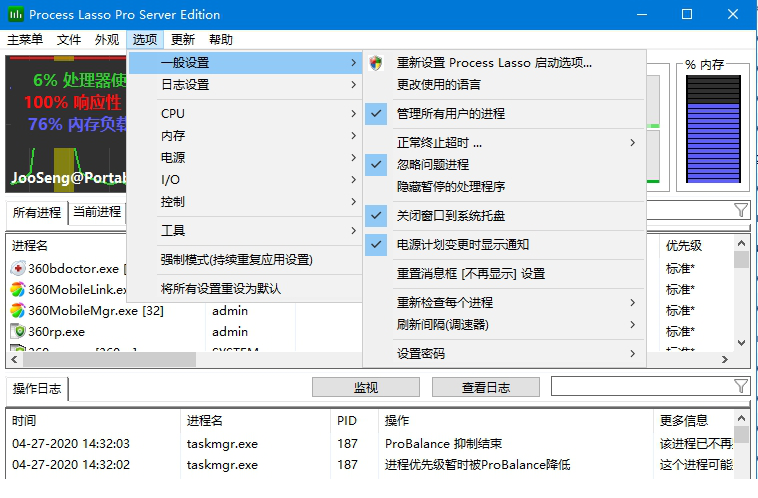Image resolution: width=758 pixels, height=498 pixels.
Task: Open the 帮助 menu
Action: (221, 40)
